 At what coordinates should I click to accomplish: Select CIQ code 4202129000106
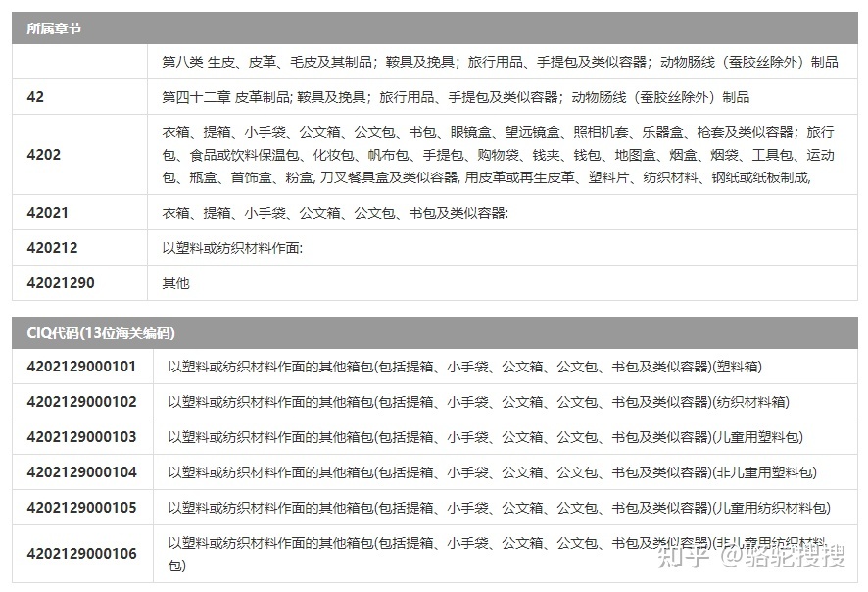click(x=81, y=553)
